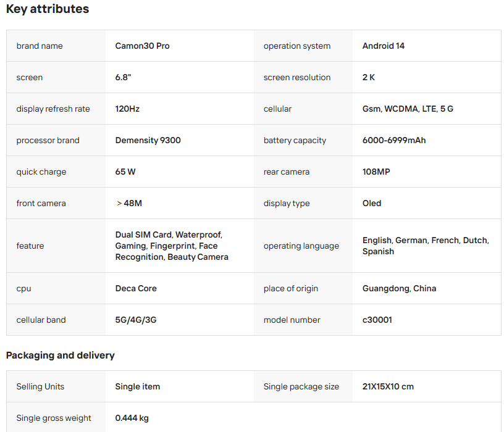Viewport: 504px width, 432px height.
Task: Click the 0.444 kg gross weight value
Action: pyautogui.click(x=132, y=418)
